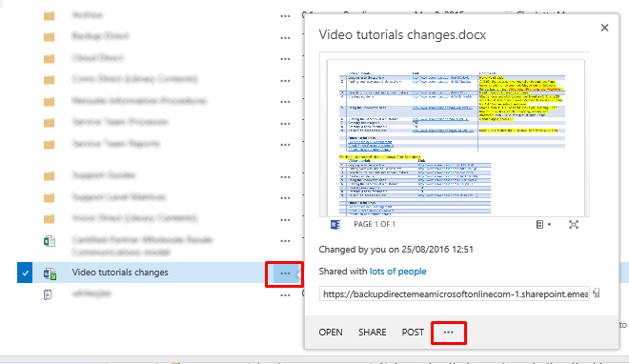Viewport: 629px width, 364px height.
Task: Click the top folder icon in the list
Action: (x=50, y=16)
